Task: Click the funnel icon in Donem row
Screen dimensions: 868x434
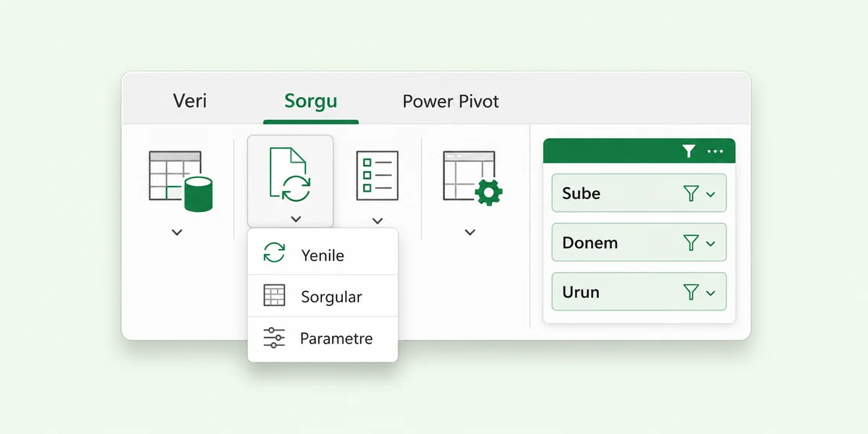Action: (691, 242)
